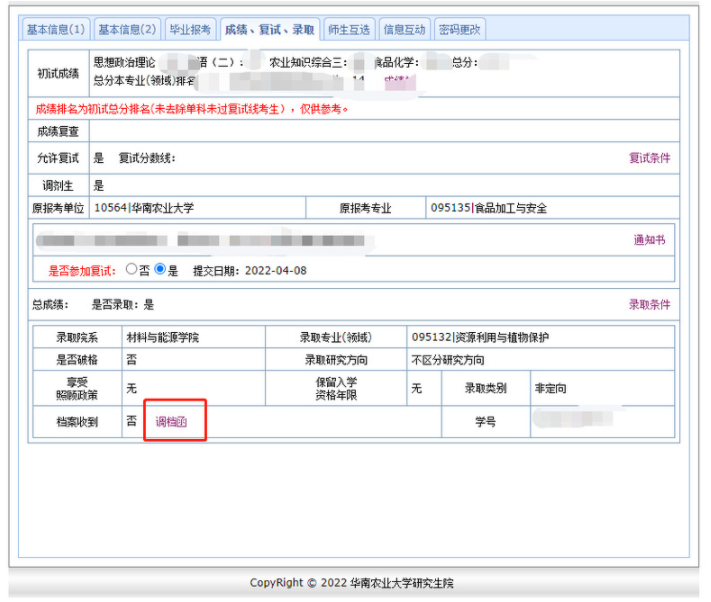The width and height of the screenshot is (711, 602).
Task: Switch to the 基本信息(2) tab
Action: click(127, 30)
